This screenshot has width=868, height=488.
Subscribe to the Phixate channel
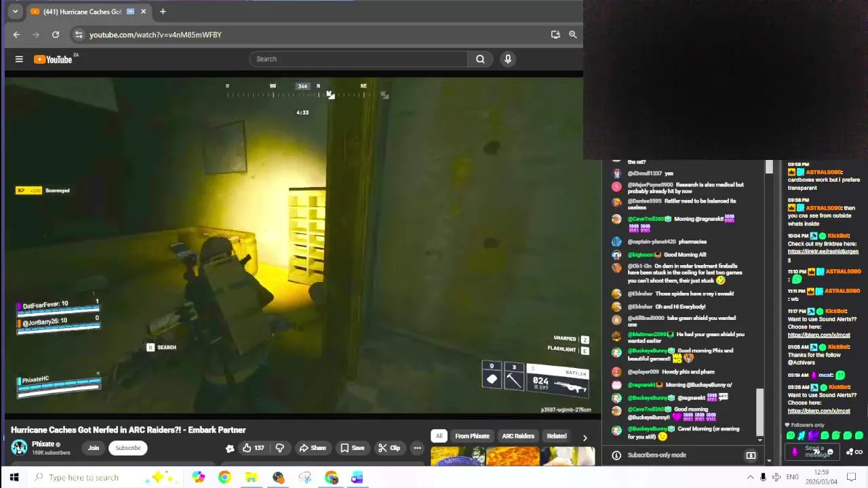coord(127,448)
